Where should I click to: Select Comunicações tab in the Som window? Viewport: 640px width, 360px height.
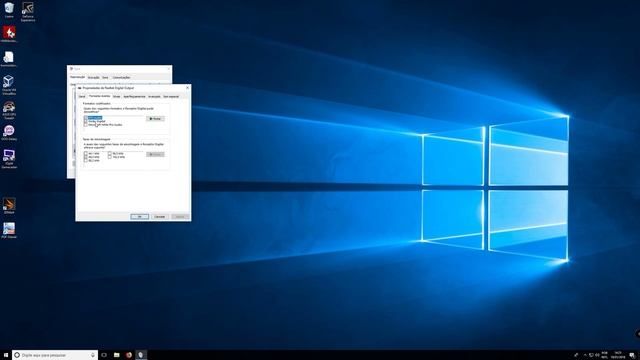121,77
